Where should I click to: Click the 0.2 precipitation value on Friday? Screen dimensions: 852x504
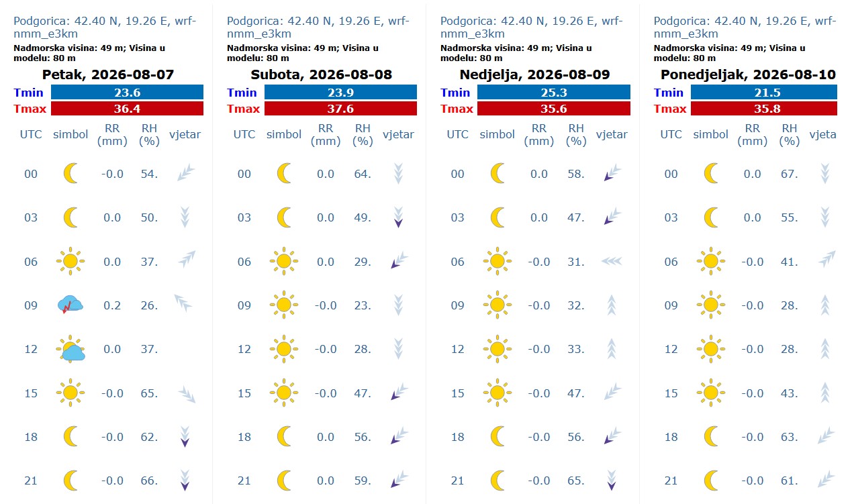tap(112, 305)
